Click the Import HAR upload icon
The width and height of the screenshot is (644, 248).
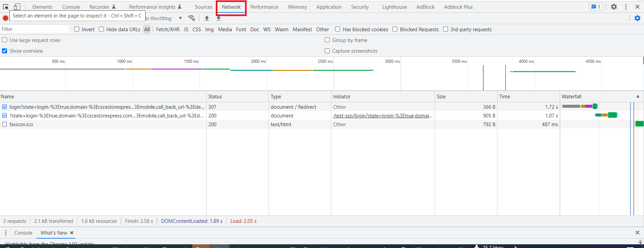pyautogui.click(x=207, y=18)
